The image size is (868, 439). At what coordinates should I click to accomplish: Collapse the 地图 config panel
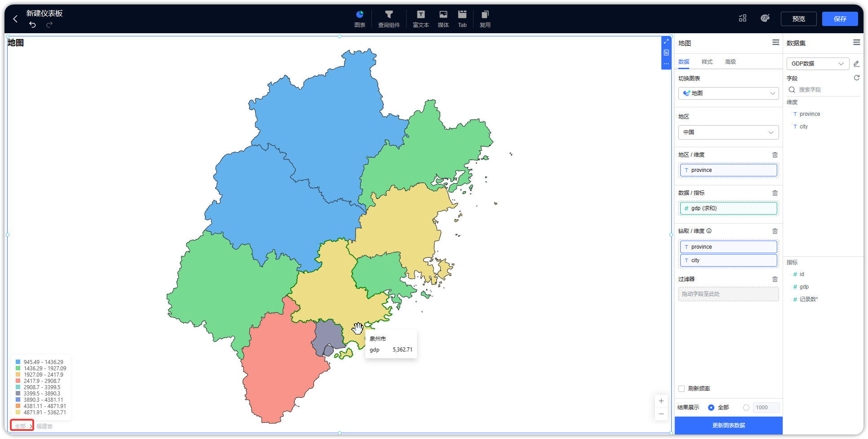tap(776, 42)
